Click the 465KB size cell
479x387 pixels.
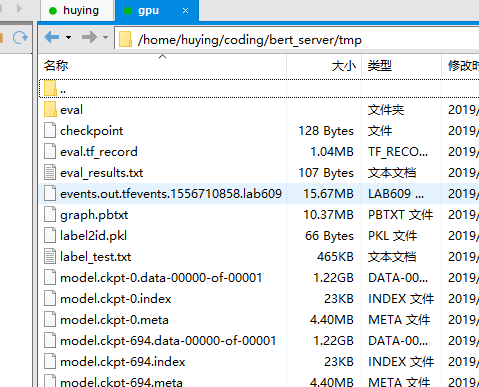[x=335, y=257]
